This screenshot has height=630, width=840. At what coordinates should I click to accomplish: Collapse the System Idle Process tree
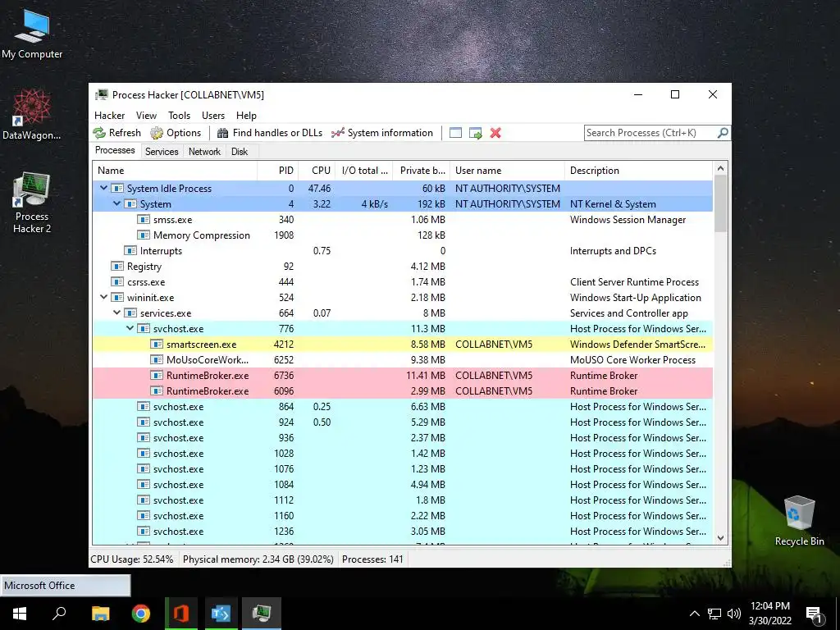pyautogui.click(x=103, y=188)
